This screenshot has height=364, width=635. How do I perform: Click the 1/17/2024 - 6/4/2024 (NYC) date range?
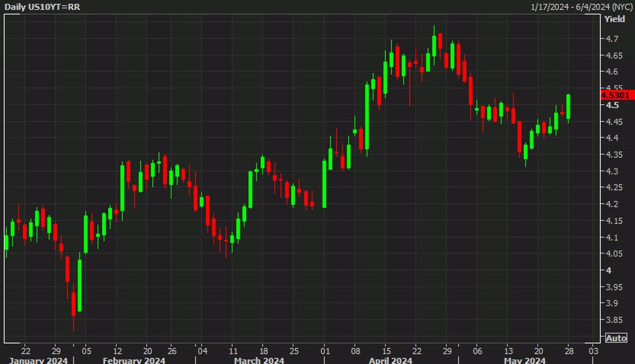pyautogui.click(x=582, y=7)
